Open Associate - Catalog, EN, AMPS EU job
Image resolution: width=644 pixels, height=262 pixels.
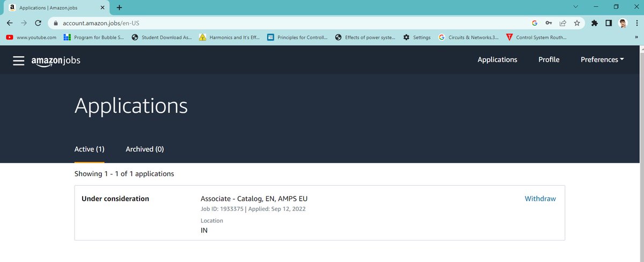pyautogui.click(x=254, y=199)
